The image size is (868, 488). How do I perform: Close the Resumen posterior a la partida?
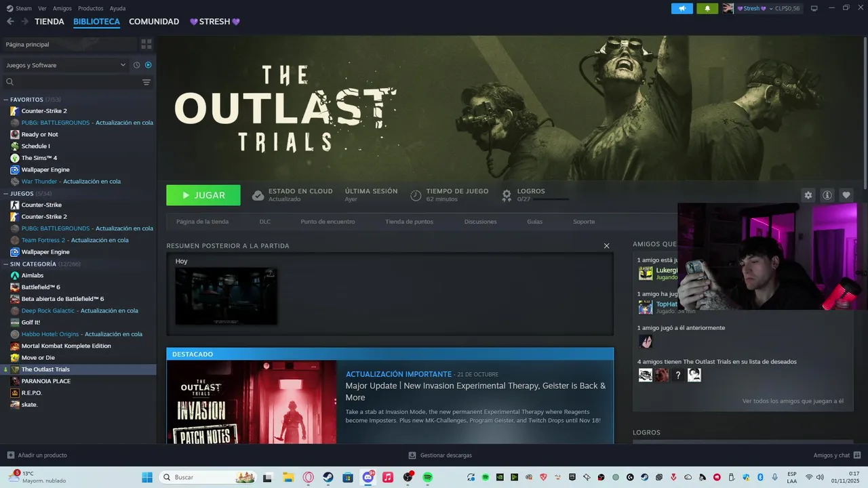[606, 246]
